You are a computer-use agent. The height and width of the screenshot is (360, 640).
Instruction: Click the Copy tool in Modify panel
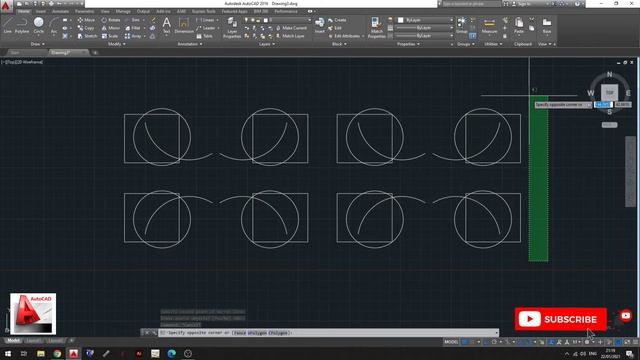(x=86, y=28)
